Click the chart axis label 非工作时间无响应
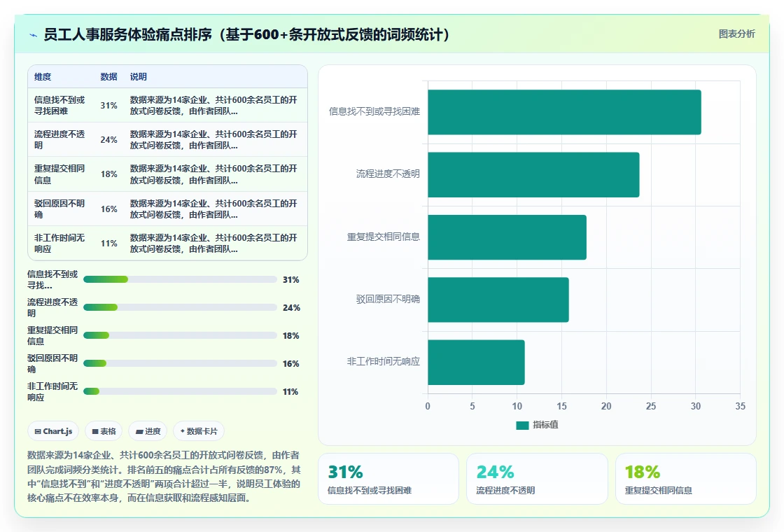The width and height of the screenshot is (784, 532). tap(384, 361)
